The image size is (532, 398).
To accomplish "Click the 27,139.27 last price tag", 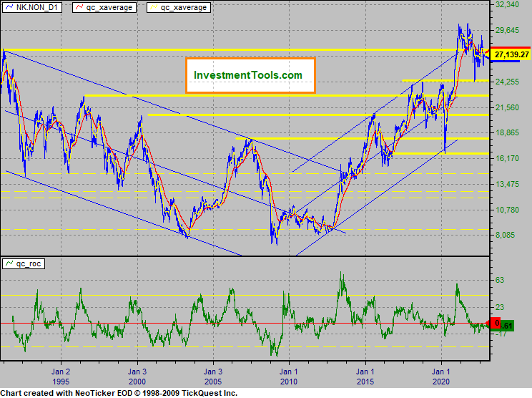I will point(511,54).
